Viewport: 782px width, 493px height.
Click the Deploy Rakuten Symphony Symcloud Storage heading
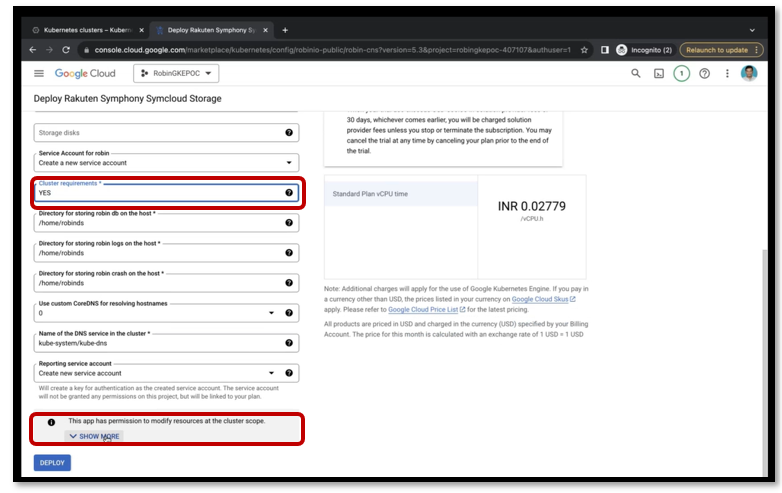(x=128, y=99)
